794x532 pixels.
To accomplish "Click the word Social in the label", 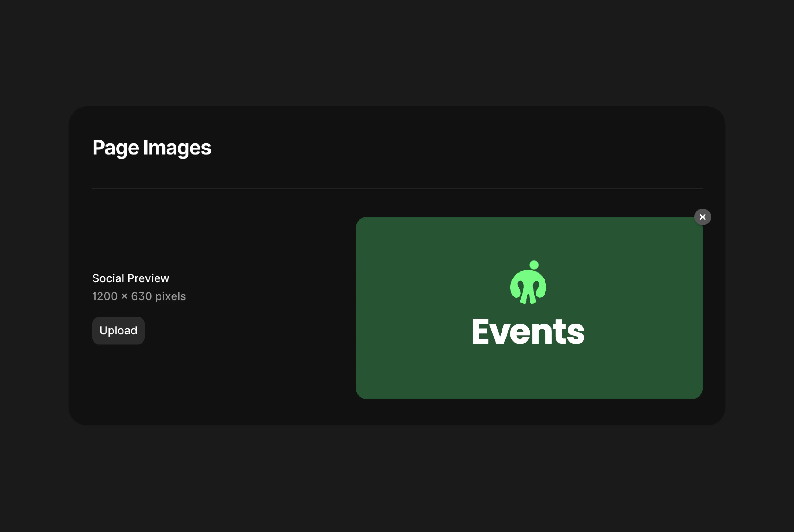I will pyautogui.click(x=108, y=278).
